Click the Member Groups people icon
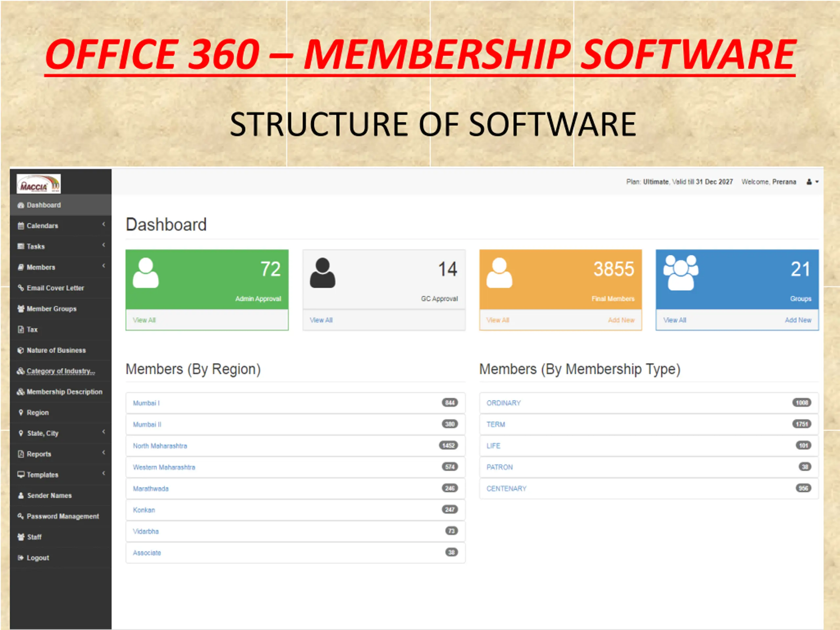This screenshot has height=630, width=840. 21,309
